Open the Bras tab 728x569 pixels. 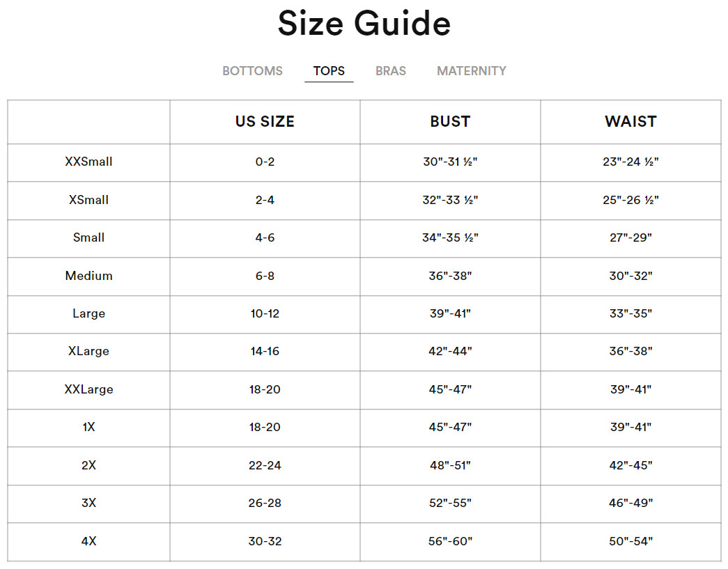pyautogui.click(x=390, y=71)
